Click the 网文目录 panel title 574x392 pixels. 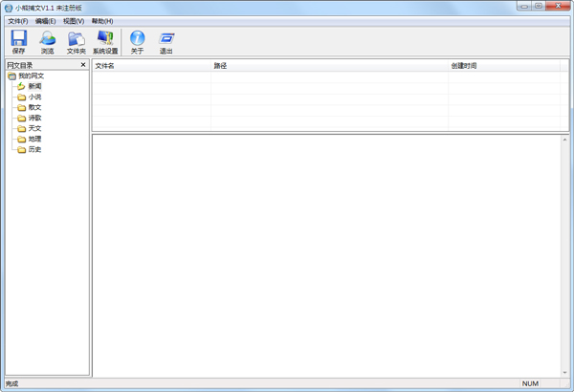(x=20, y=65)
